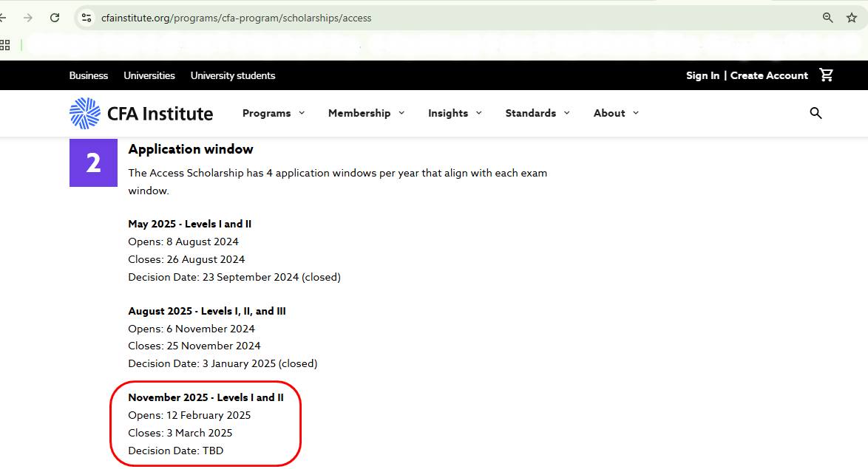
Task: Open site search magnifier icon
Action: click(816, 114)
